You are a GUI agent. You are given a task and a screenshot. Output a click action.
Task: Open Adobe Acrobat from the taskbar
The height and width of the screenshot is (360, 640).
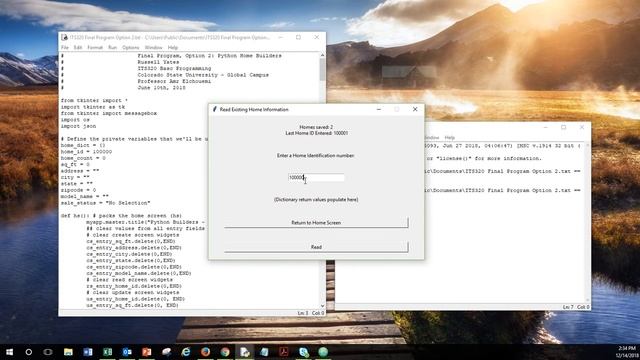click(x=284, y=351)
